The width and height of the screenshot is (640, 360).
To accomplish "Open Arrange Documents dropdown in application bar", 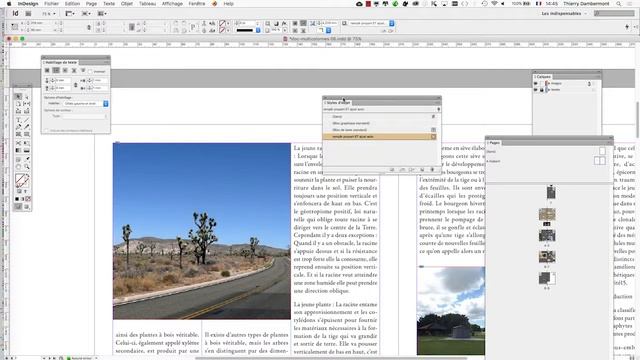I will click(x=102, y=13).
